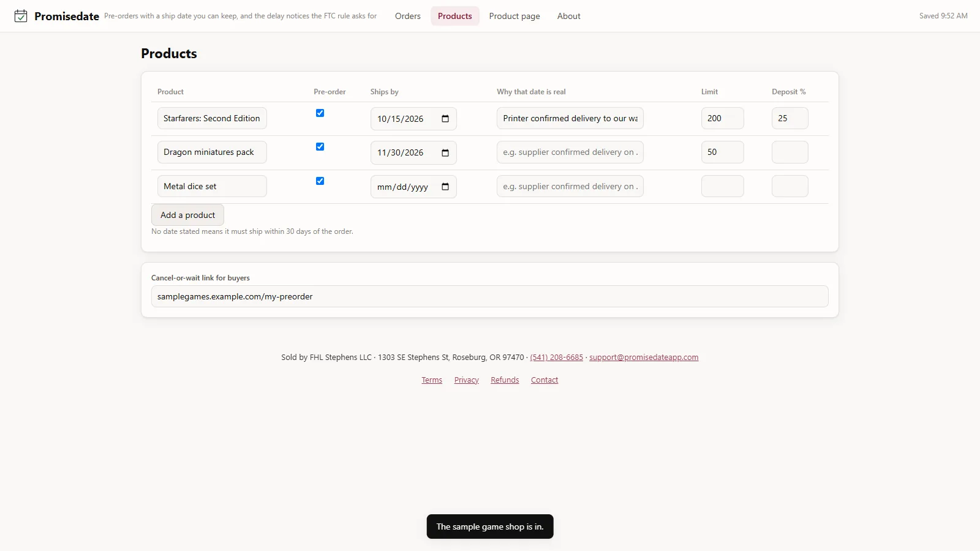
Task: Select the Products tab
Action: tap(455, 16)
